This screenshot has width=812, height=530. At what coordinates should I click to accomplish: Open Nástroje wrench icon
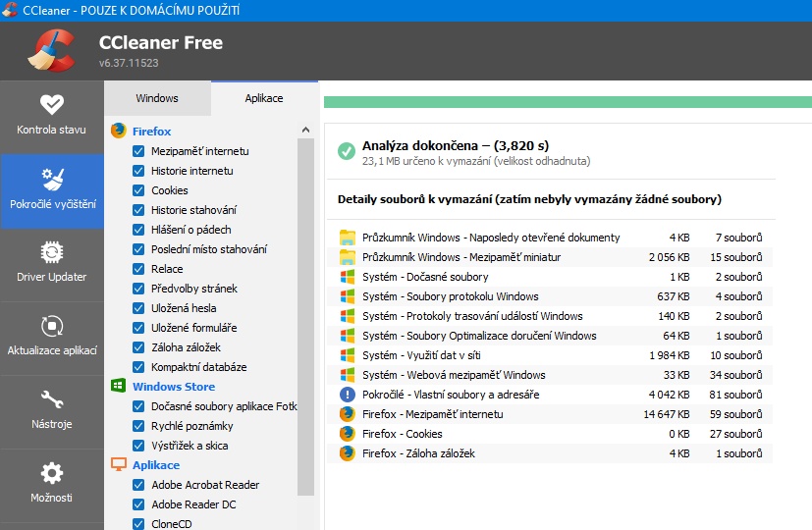pyautogui.click(x=52, y=399)
